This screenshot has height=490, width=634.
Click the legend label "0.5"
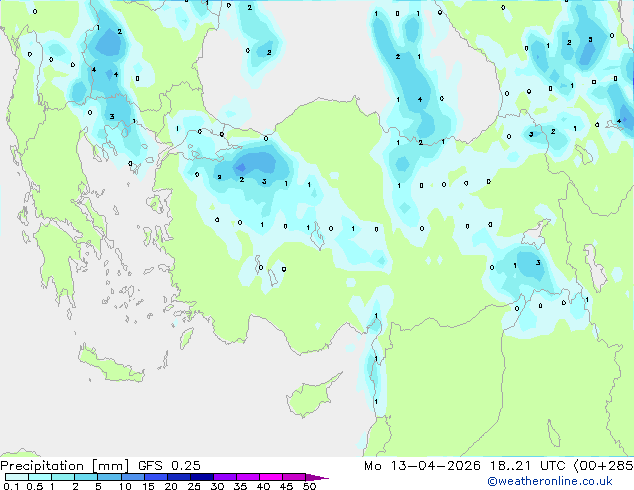(x=34, y=486)
